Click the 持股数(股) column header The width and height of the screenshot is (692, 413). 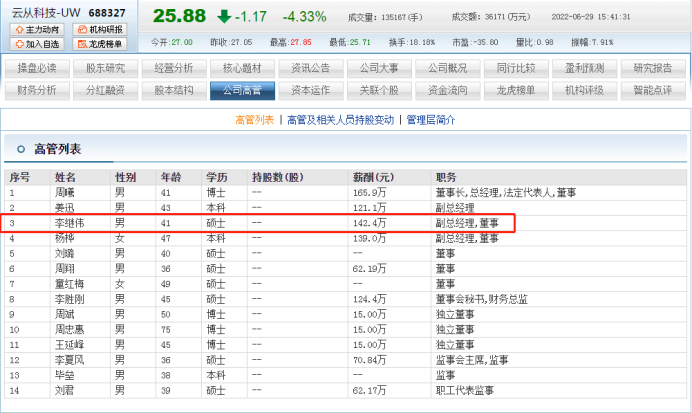pos(278,177)
